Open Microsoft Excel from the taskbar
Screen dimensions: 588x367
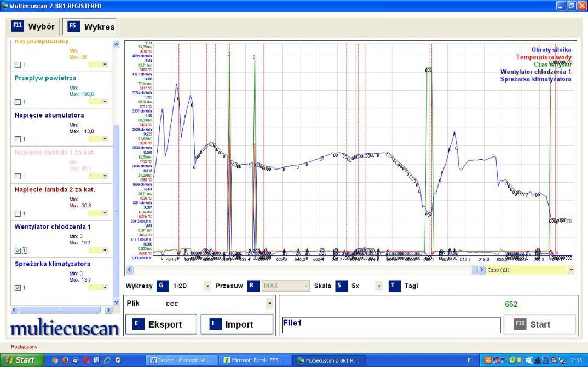coord(255,360)
